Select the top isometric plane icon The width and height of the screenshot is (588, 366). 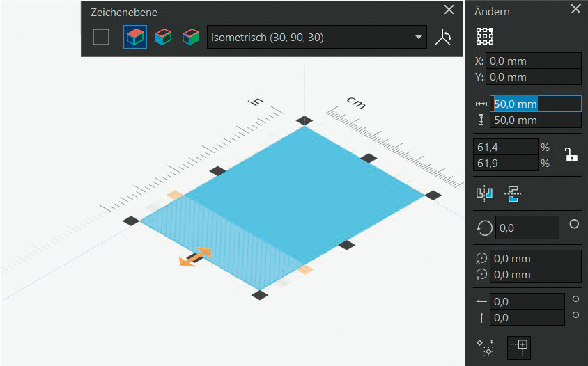135,37
